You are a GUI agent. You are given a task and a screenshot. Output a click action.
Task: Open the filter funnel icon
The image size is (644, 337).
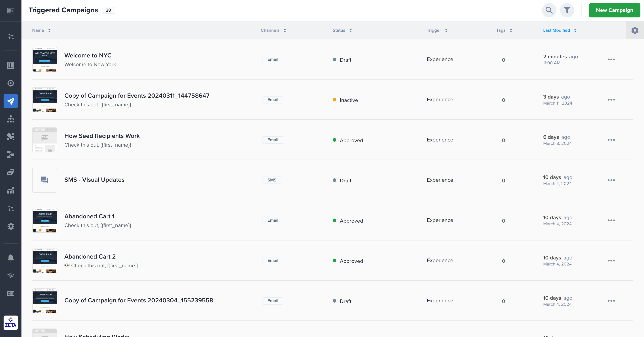(x=567, y=10)
